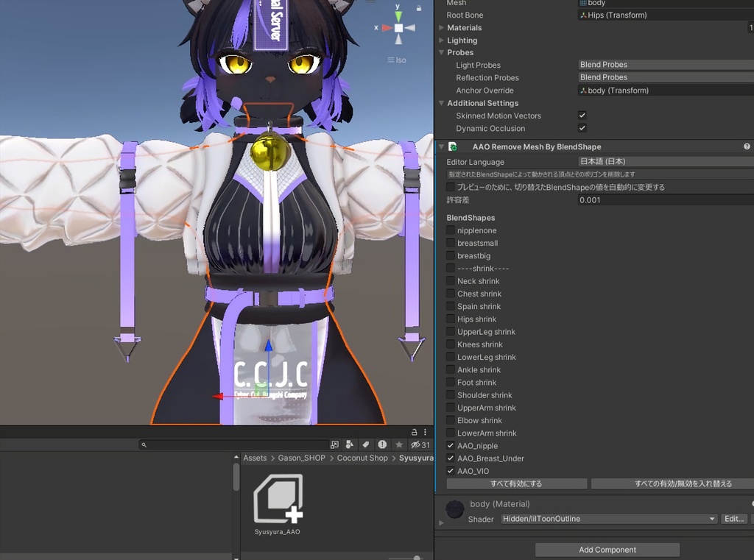The width and height of the screenshot is (754, 560).
Task: Open the Project panel three-dot menu
Action: [425, 432]
